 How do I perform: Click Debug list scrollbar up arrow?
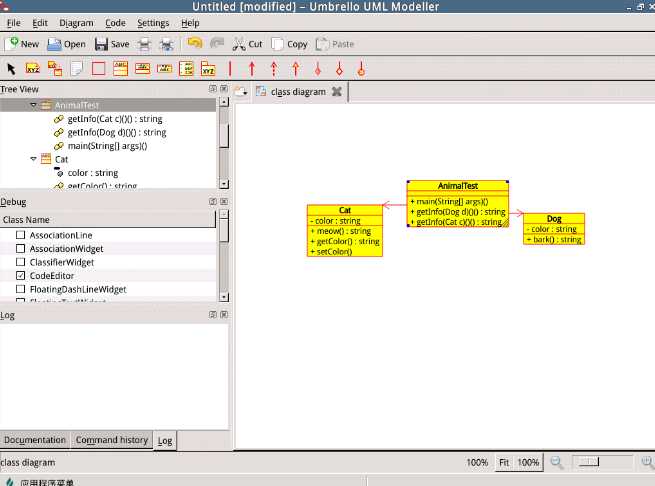pos(224,214)
